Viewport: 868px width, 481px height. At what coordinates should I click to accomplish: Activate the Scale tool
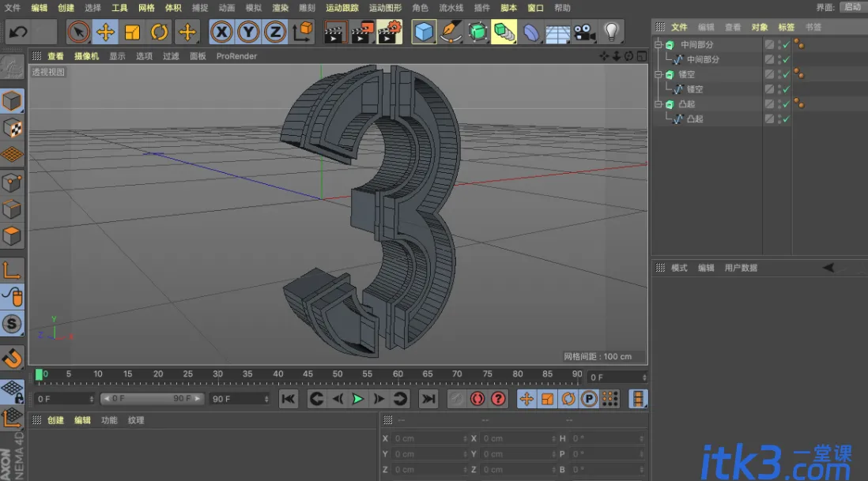point(132,32)
